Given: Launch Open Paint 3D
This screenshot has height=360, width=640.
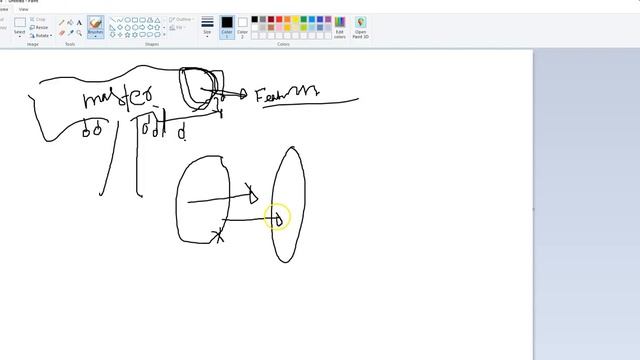Looking at the screenshot, I should tap(360, 27).
